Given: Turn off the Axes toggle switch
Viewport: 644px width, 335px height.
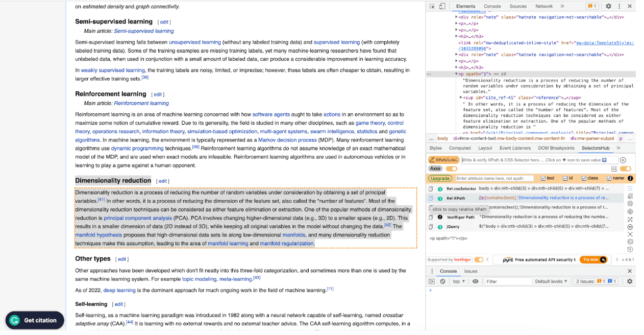Looking at the screenshot, I should (x=451, y=169).
